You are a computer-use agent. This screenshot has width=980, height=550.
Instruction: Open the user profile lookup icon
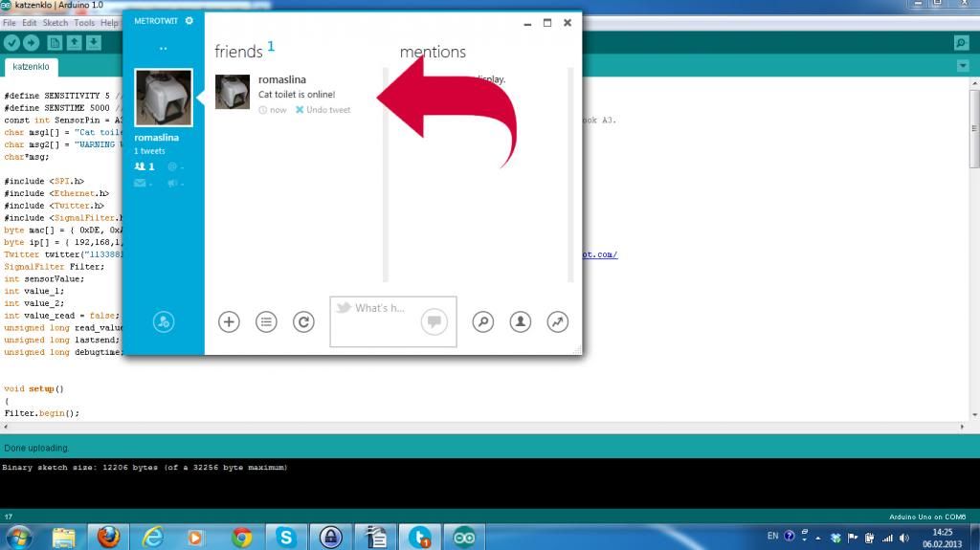521,322
